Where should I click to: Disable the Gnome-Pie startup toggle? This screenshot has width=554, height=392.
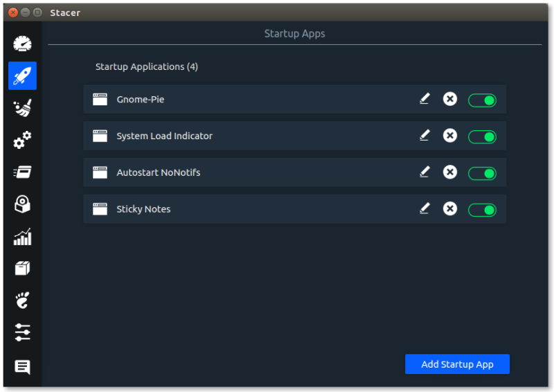coord(482,100)
